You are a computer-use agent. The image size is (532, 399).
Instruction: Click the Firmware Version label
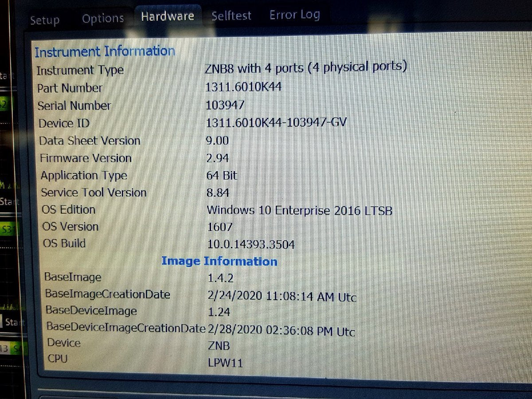click(86, 158)
